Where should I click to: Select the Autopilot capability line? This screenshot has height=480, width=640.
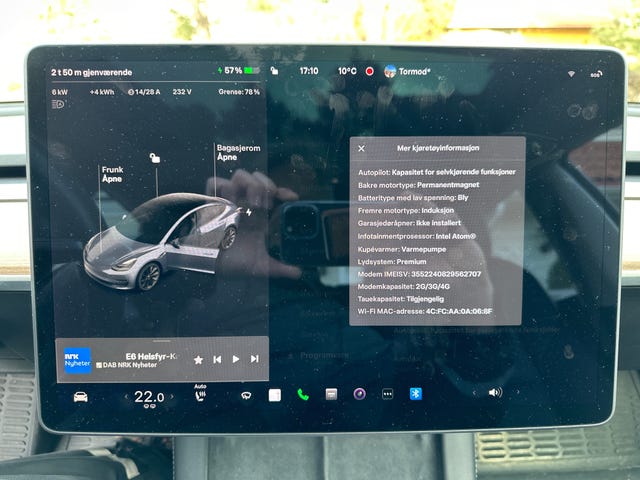(437, 172)
